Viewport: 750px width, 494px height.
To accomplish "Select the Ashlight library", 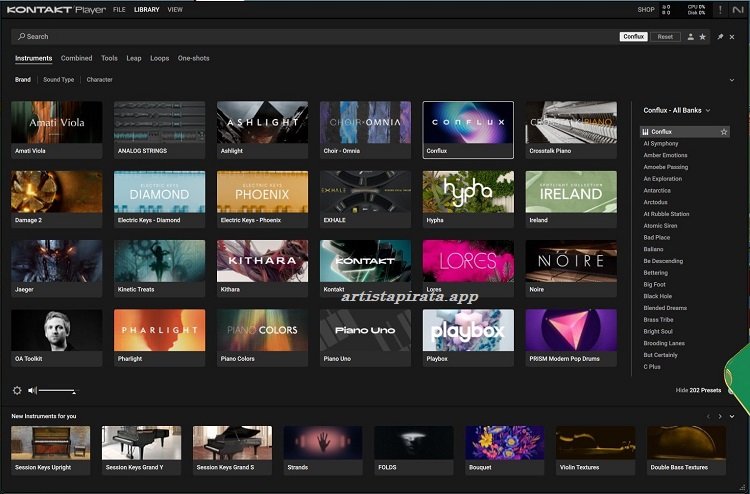I will tap(262, 130).
